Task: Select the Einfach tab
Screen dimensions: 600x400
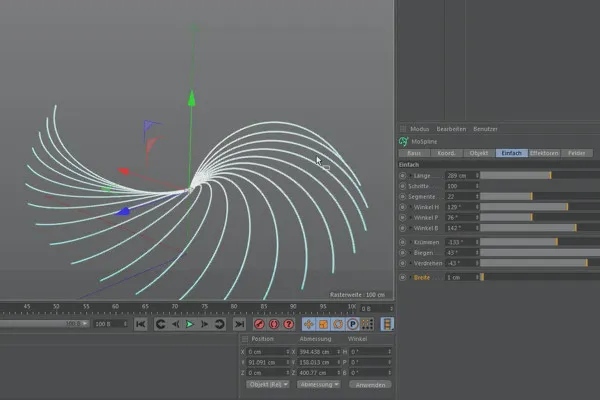Action: point(512,153)
